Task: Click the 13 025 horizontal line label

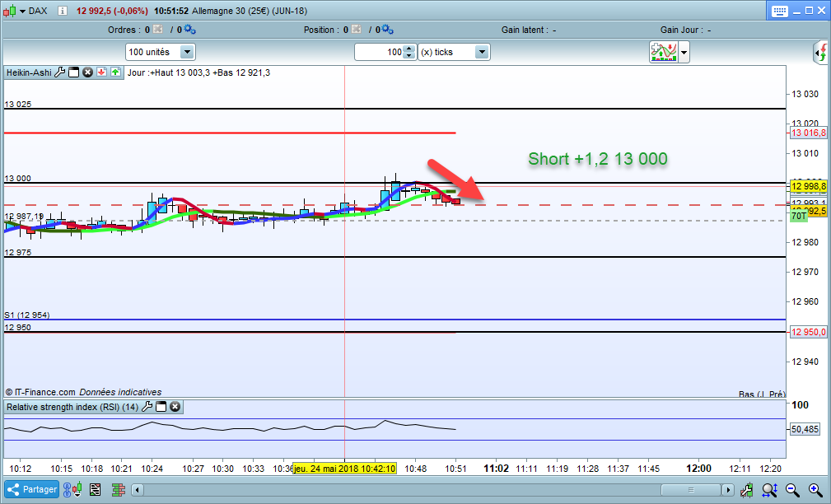Action: point(17,104)
